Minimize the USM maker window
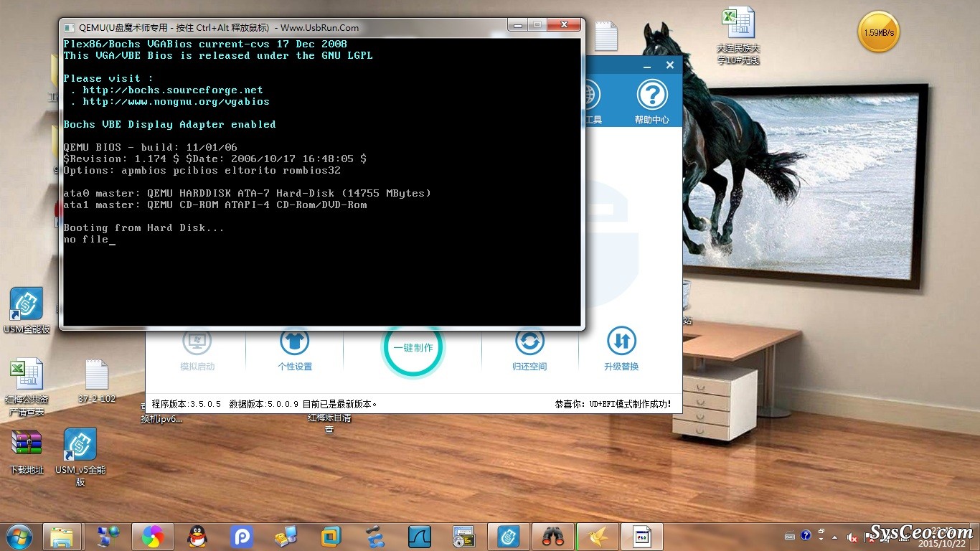This screenshot has height=551, width=980. [647, 65]
